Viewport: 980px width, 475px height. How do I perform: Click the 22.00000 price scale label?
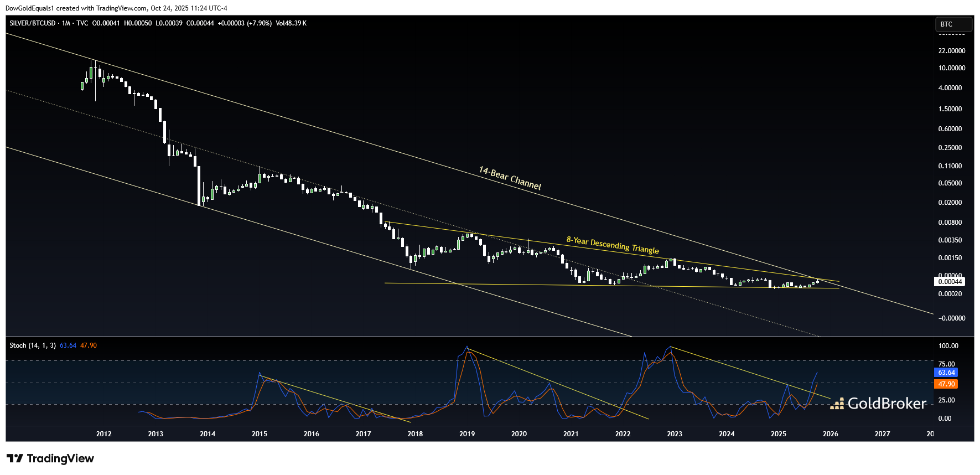tap(951, 51)
